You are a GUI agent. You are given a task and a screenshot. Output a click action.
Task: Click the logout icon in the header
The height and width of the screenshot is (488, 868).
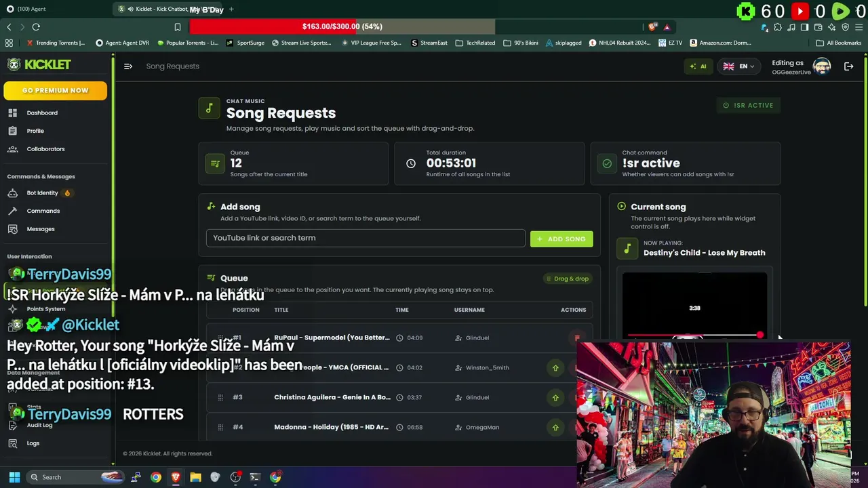coord(848,66)
